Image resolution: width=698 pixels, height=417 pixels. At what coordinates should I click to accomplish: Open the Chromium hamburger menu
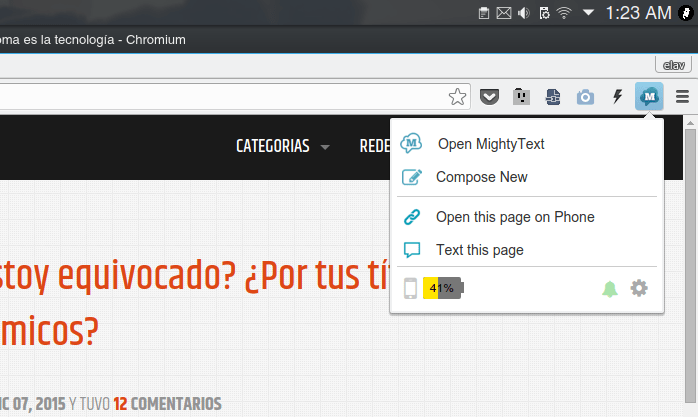pos(682,97)
